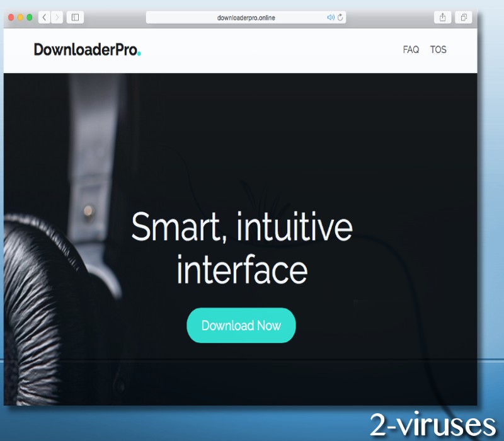Click the DownloaderPro logo to go home
Image resolution: width=504 pixels, height=441 pixels.
pyautogui.click(x=87, y=50)
